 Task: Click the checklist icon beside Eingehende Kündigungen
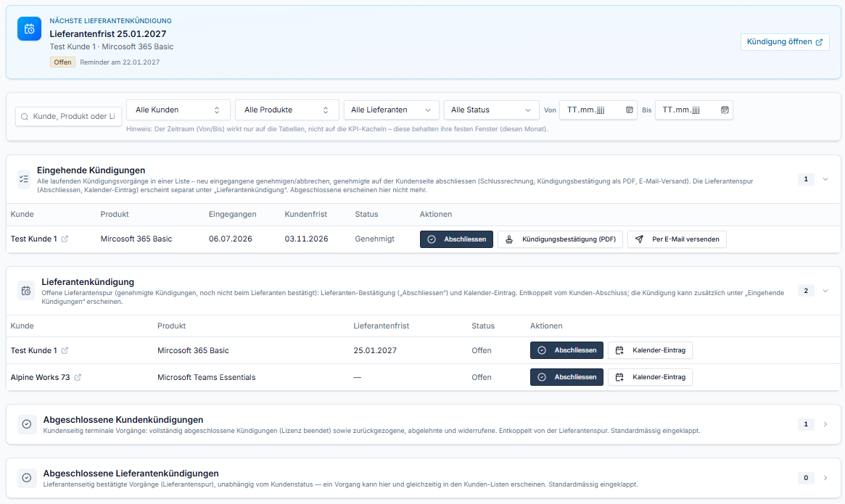[x=24, y=179]
